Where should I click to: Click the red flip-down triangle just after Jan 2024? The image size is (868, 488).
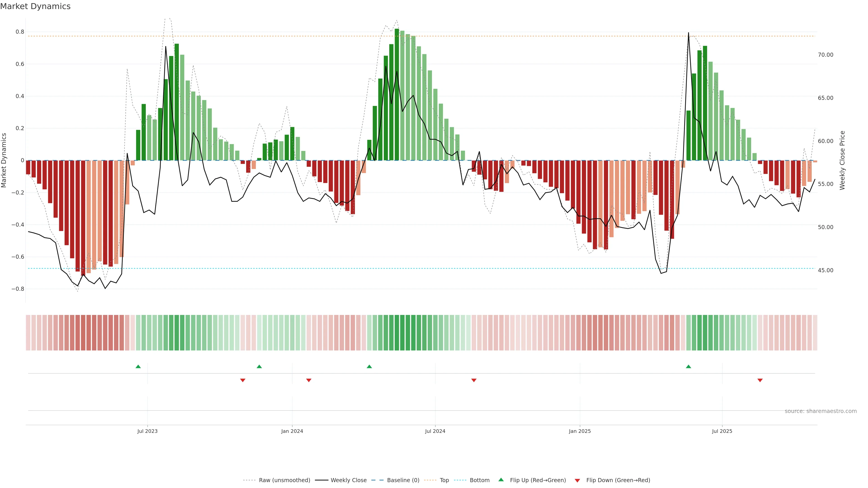309,380
